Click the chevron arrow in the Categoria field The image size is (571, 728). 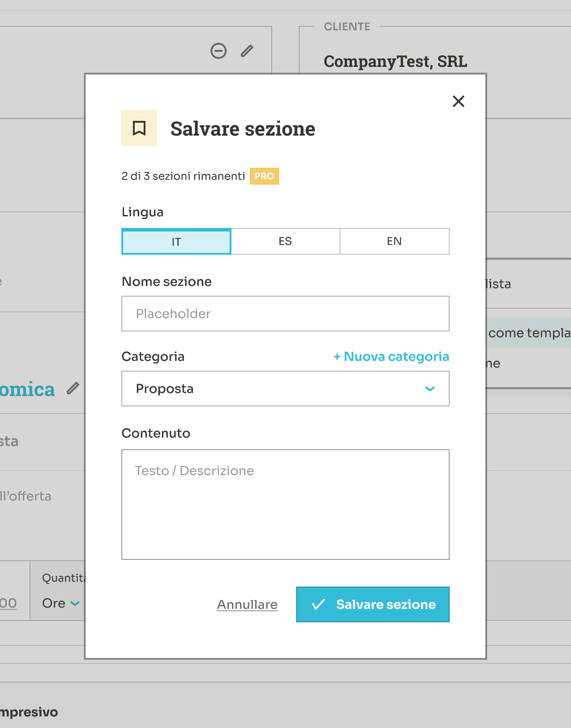pos(430,389)
